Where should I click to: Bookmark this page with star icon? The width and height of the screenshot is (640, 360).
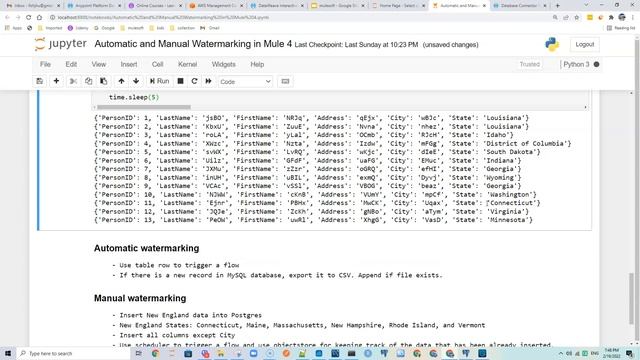coord(576,18)
